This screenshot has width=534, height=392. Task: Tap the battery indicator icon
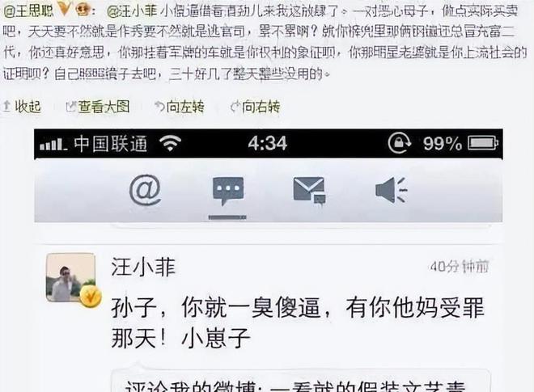(483, 143)
